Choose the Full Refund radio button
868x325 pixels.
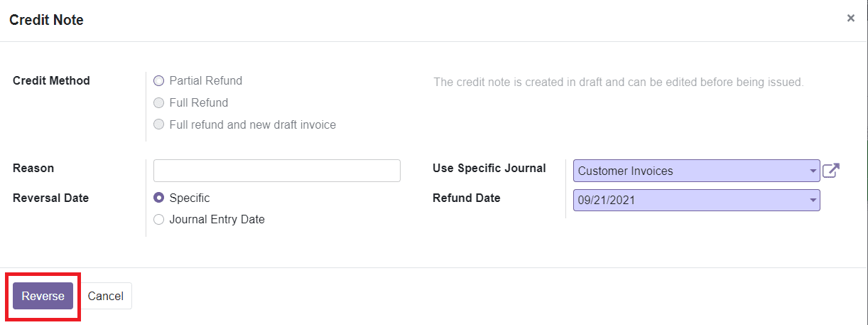pos(159,103)
